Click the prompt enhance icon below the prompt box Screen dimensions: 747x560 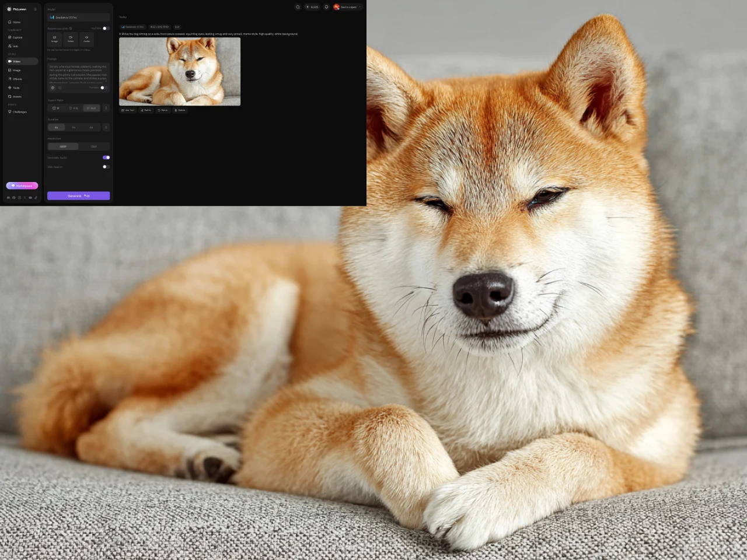(60, 87)
